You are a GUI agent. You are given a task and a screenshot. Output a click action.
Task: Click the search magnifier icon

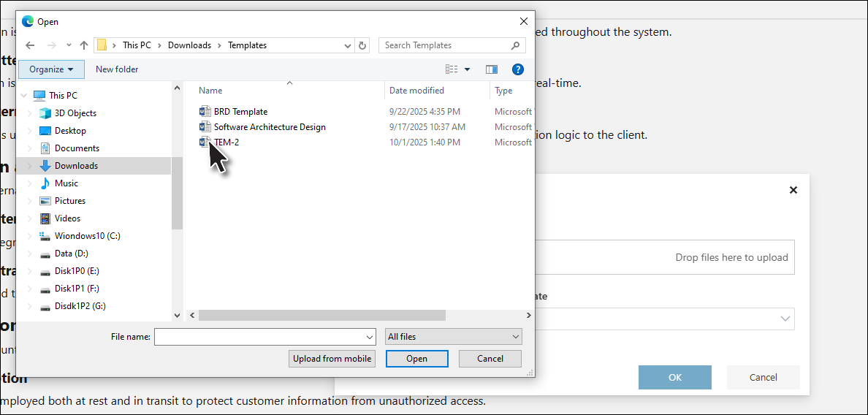pyautogui.click(x=517, y=45)
